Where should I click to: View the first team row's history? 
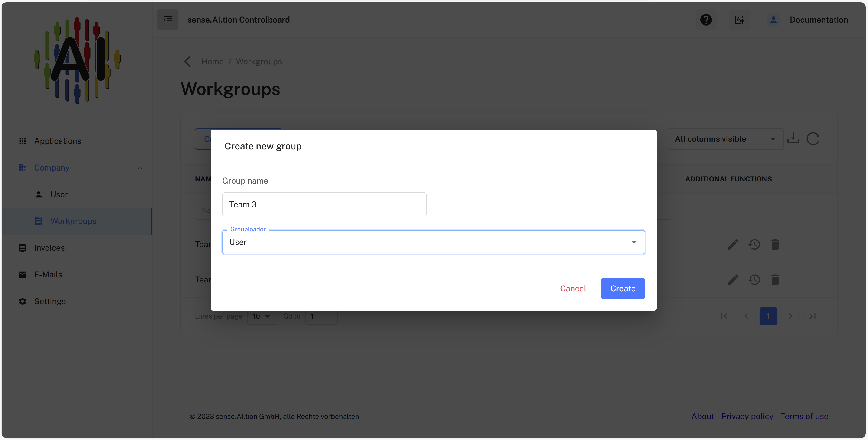(754, 245)
